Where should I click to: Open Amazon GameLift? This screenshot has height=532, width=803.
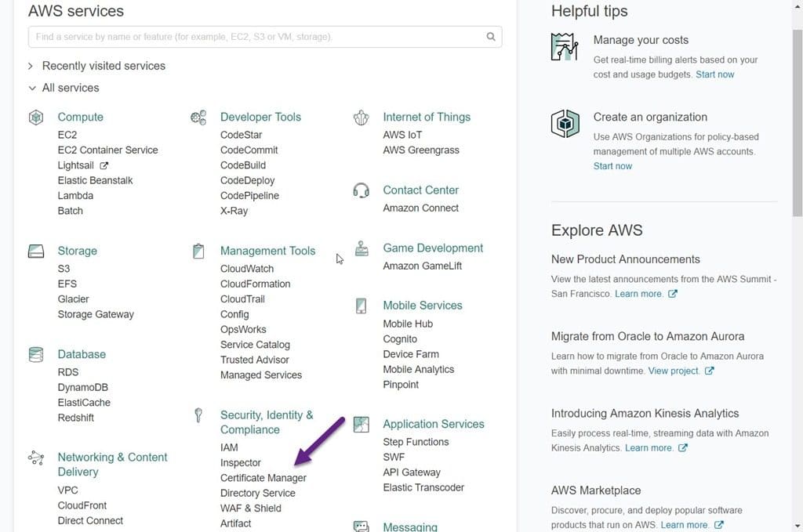423,266
